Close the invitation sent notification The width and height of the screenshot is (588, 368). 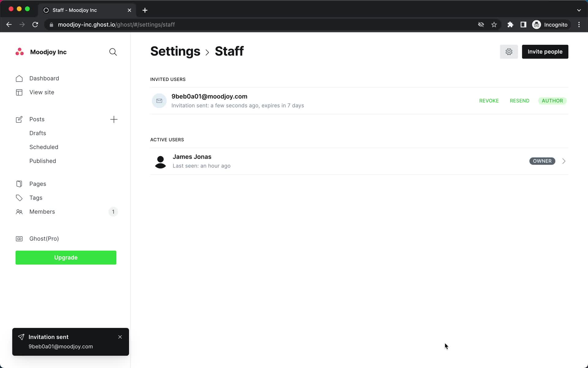coord(120,337)
